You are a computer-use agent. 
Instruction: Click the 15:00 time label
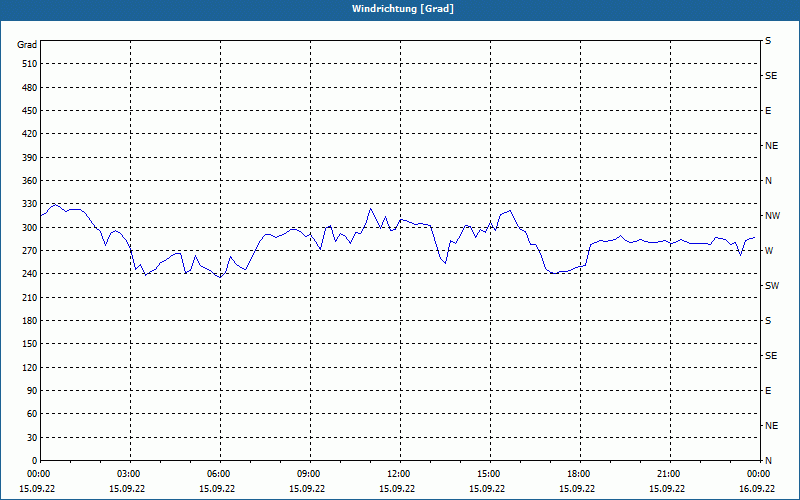tap(487, 473)
